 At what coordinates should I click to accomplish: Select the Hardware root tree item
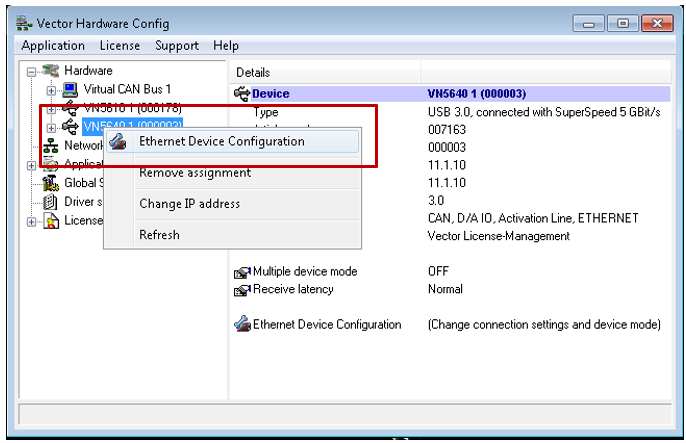pos(88,70)
